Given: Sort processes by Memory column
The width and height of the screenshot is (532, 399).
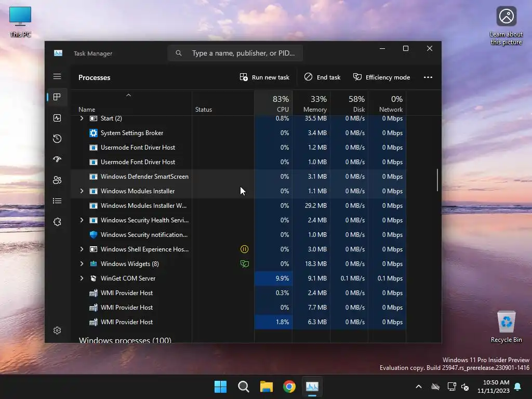Looking at the screenshot, I should pyautogui.click(x=311, y=103).
